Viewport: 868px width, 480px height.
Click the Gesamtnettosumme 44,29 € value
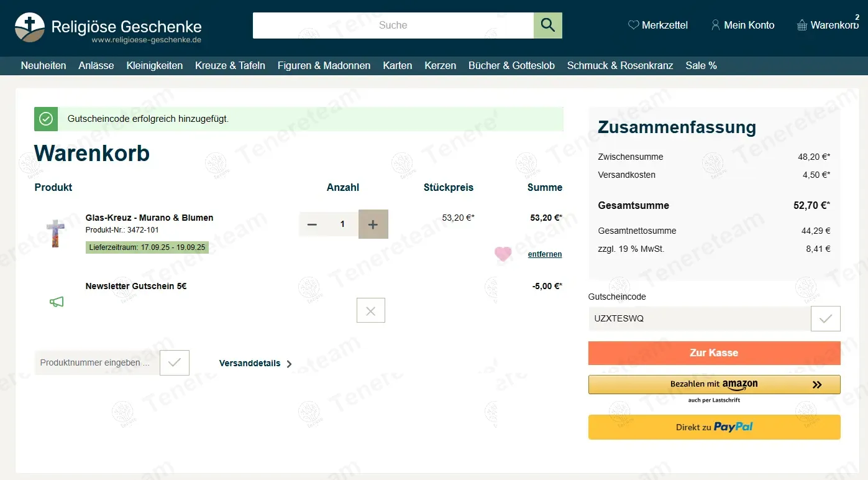[816, 231]
